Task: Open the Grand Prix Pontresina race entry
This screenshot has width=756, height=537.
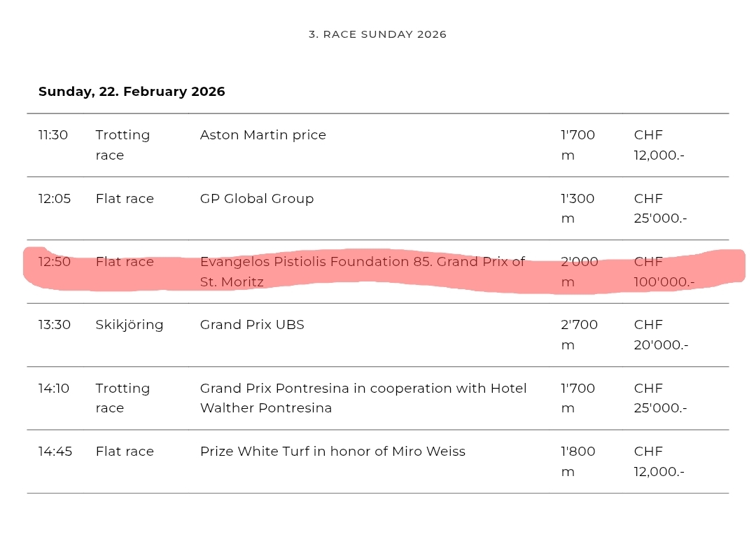Action: 363,398
